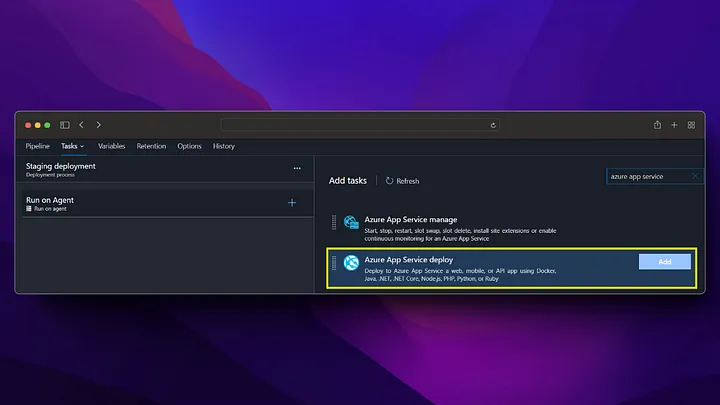Reload page using address bar refresh icon
Viewport: 720px width, 405px height.
pos(493,125)
